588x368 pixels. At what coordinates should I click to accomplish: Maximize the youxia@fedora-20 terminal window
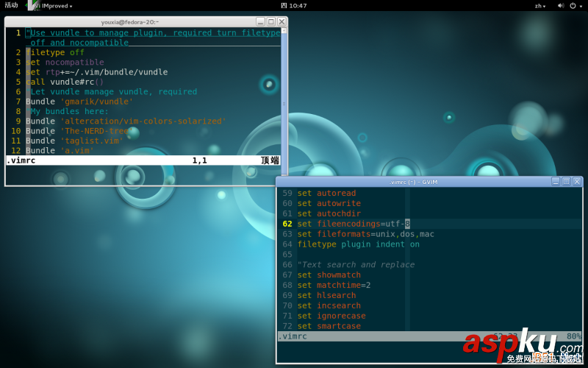[x=271, y=21]
